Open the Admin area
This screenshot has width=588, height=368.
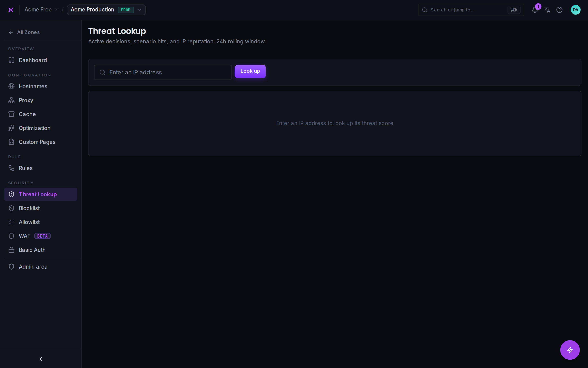(x=41, y=267)
